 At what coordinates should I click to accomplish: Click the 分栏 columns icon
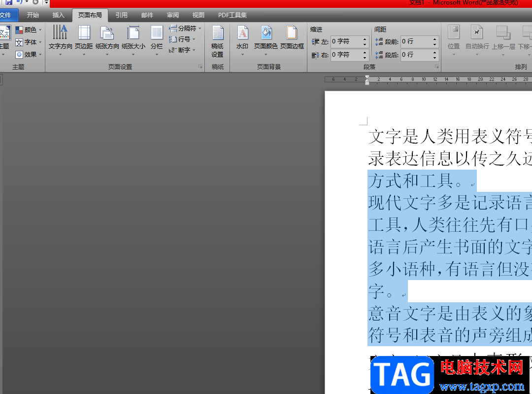point(157,37)
